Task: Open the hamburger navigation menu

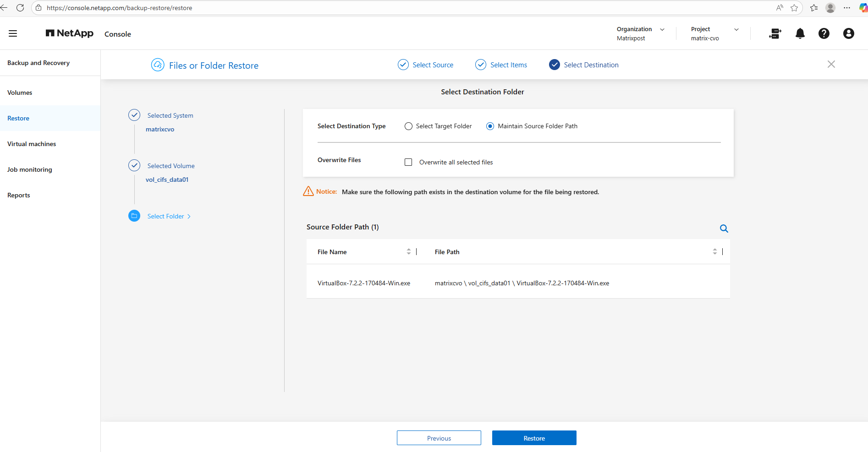Action: point(13,33)
